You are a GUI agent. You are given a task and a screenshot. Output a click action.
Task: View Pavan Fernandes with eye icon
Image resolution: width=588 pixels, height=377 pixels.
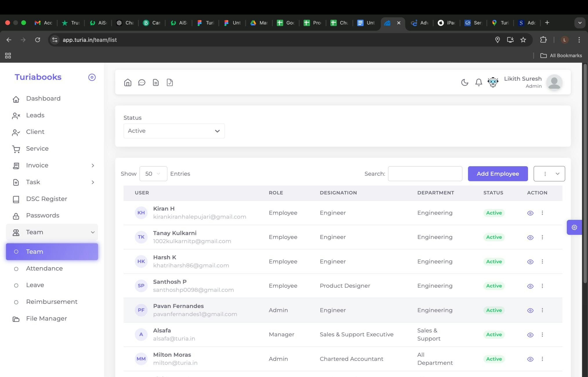(530, 311)
